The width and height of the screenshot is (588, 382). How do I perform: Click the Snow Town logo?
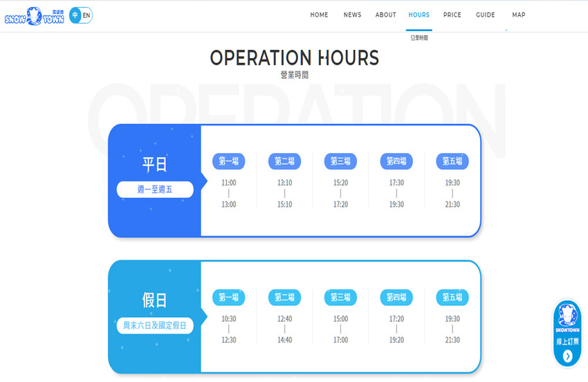point(34,15)
